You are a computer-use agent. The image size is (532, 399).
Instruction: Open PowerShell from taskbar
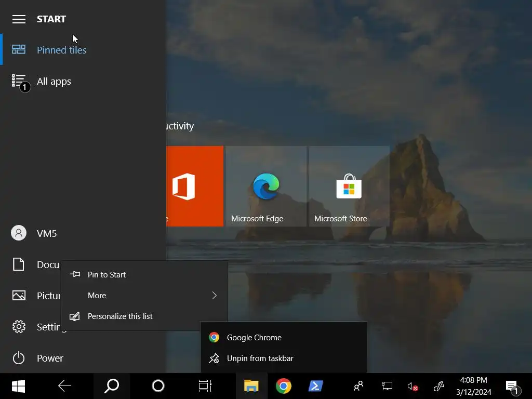tap(315, 386)
